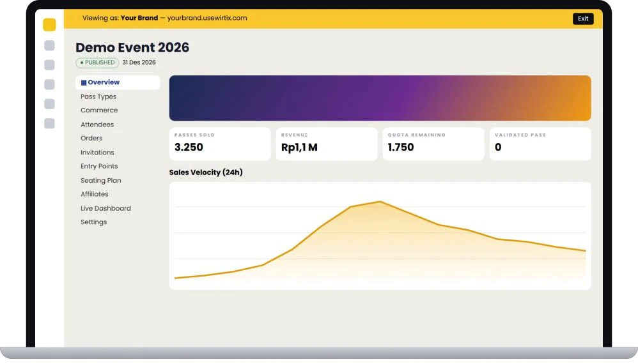The image size is (638, 364).
Task: Open the Attendees list
Action: click(x=97, y=125)
